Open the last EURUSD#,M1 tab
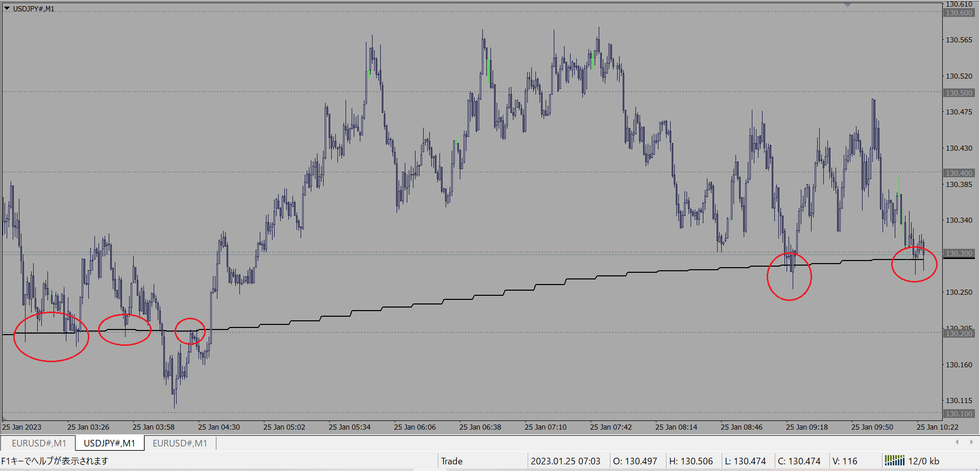This screenshot has height=471, width=980. pos(180,443)
